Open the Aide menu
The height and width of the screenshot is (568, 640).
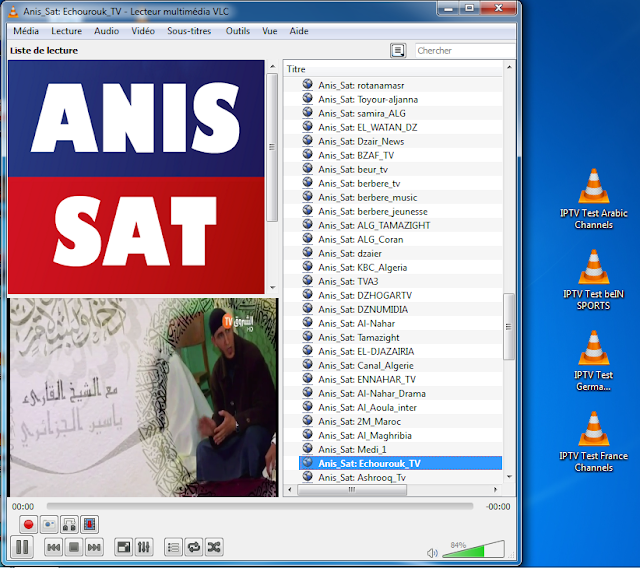[299, 31]
